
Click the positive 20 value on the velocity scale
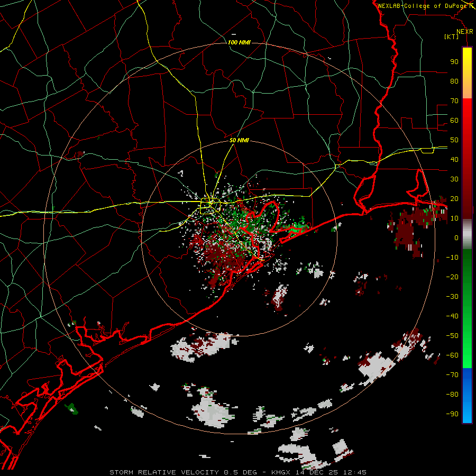454,198
